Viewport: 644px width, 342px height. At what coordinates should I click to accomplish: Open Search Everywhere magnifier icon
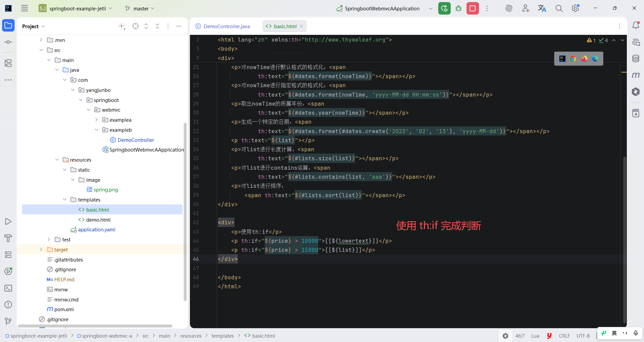point(559,8)
